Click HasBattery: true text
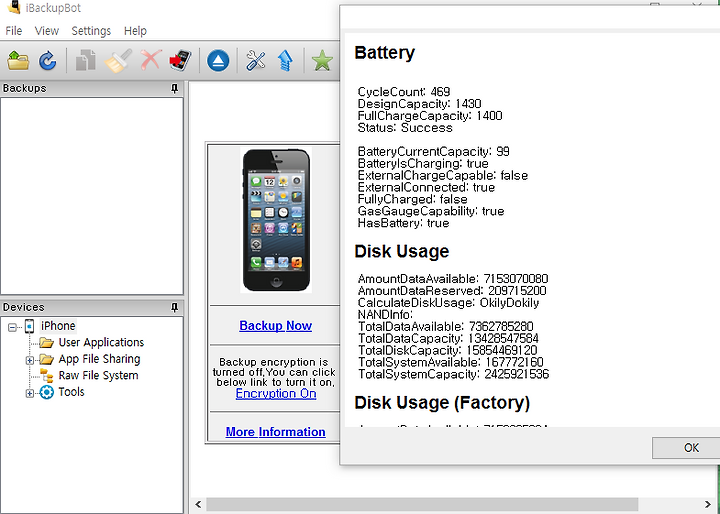This screenshot has width=720, height=514. point(403,223)
